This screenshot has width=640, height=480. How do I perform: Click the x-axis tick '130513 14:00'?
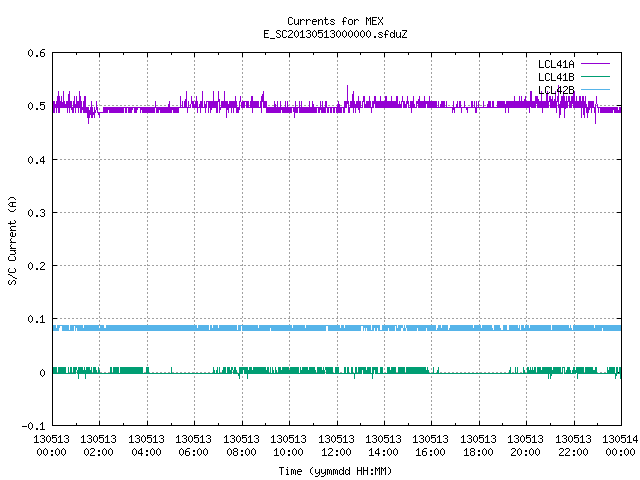click(x=383, y=446)
